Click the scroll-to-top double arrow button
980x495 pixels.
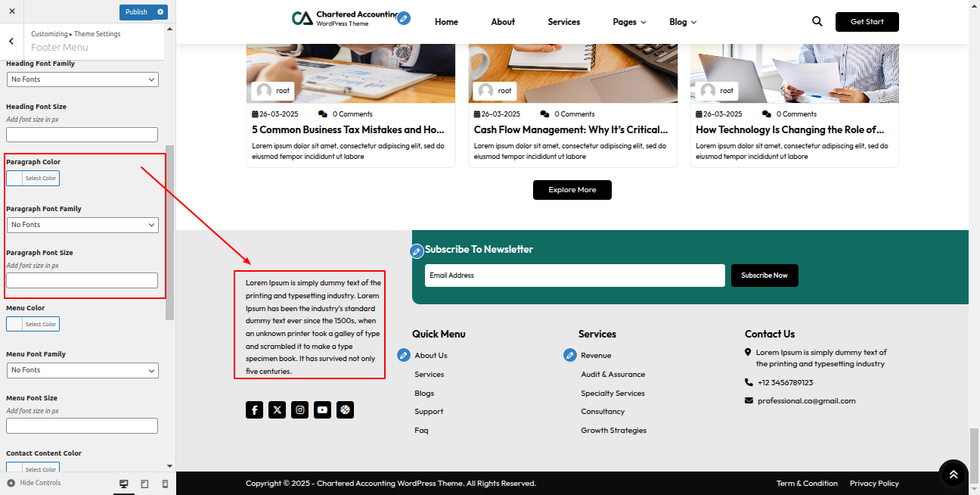tap(953, 474)
